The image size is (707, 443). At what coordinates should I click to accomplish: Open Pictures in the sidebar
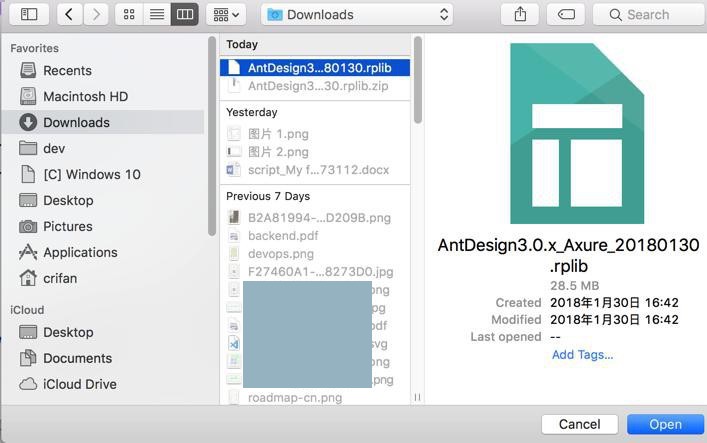(103, 226)
